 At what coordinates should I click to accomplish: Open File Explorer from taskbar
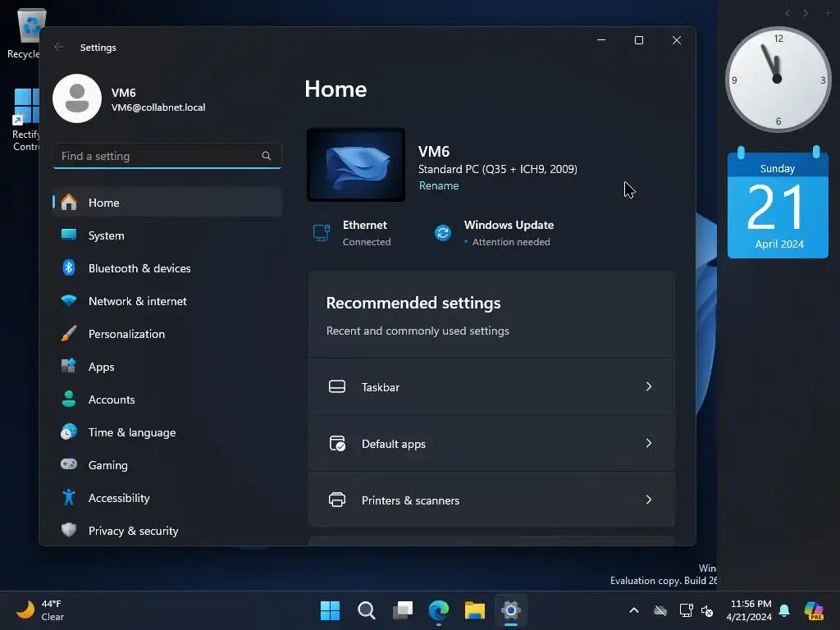tap(475, 610)
